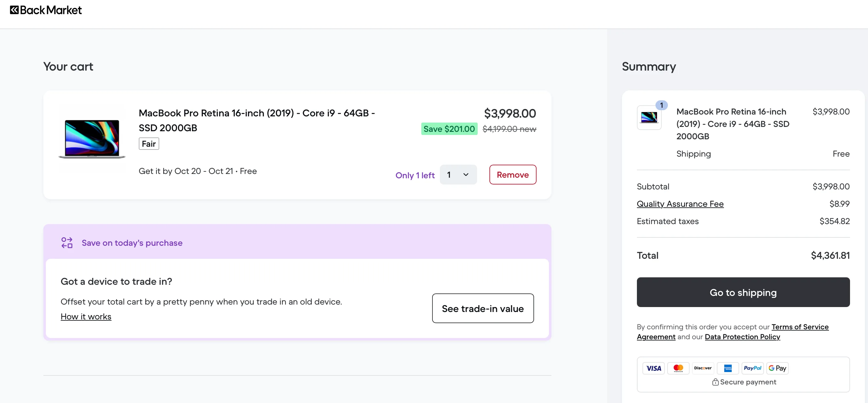Open Terms of Service Agreement link

[x=800, y=327]
